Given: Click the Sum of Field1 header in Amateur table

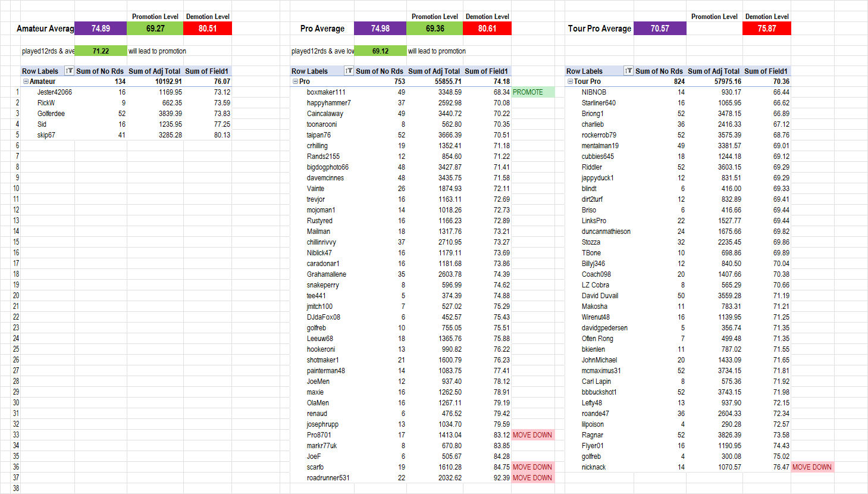Looking at the screenshot, I should (x=206, y=71).
